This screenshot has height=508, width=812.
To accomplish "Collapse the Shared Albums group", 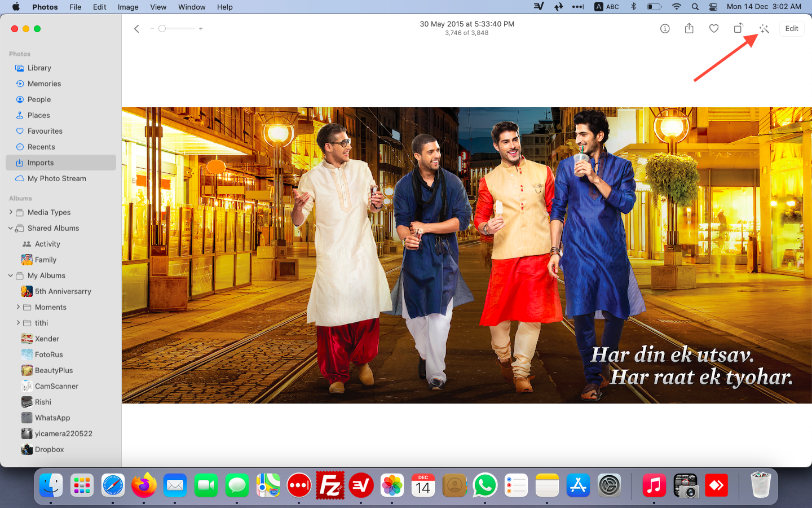I will [x=11, y=228].
